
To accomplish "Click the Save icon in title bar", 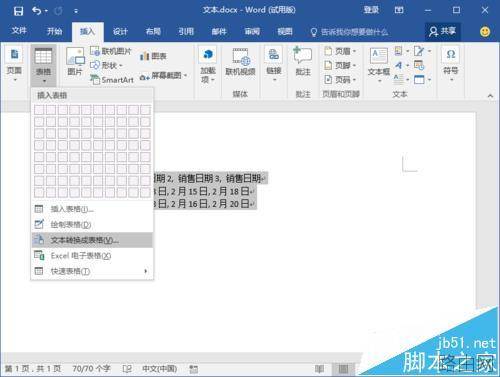I will tap(18, 11).
